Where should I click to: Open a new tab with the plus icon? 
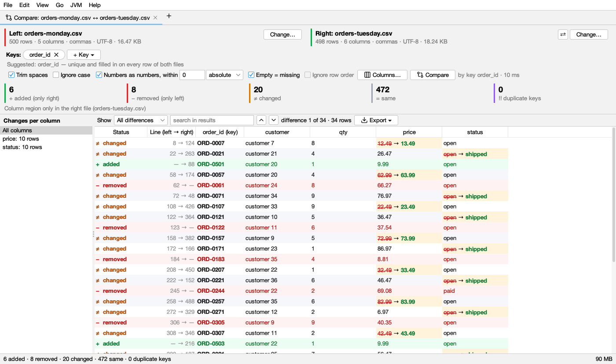click(x=169, y=16)
